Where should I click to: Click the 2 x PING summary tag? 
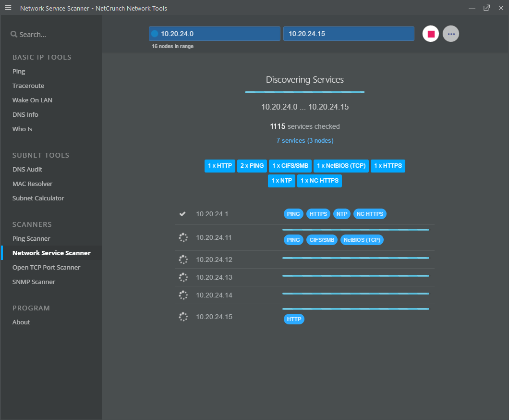tap(252, 166)
